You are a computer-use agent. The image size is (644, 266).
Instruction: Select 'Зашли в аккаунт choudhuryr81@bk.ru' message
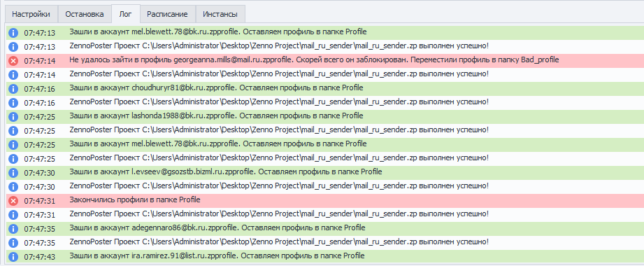point(216,87)
